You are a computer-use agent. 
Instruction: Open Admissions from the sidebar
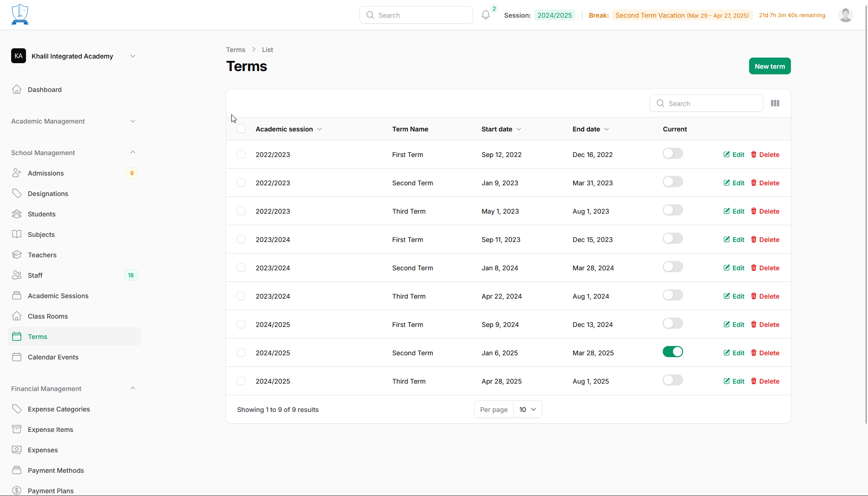pos(46,173)
